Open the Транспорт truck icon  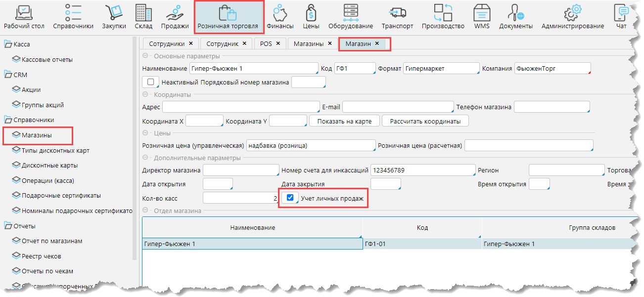click(x=397, y=13)
